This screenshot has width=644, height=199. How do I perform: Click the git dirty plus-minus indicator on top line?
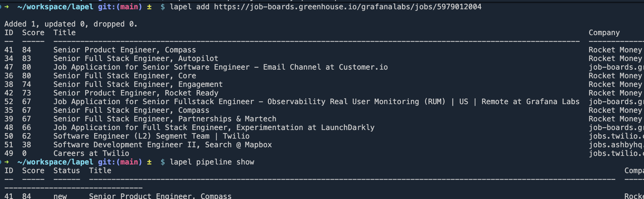point(149,7)
